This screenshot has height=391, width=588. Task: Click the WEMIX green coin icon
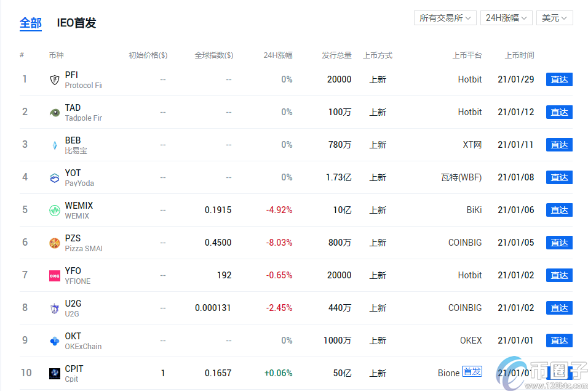(55, 211)
